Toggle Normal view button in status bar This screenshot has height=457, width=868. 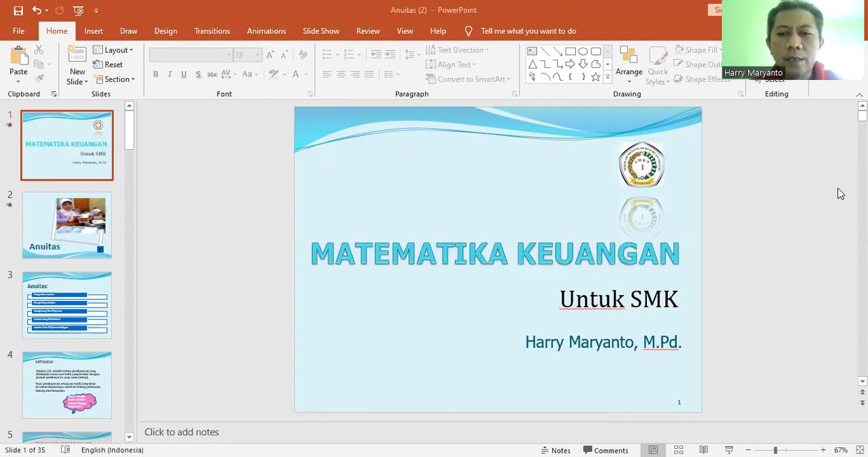[x=653, y=450]
